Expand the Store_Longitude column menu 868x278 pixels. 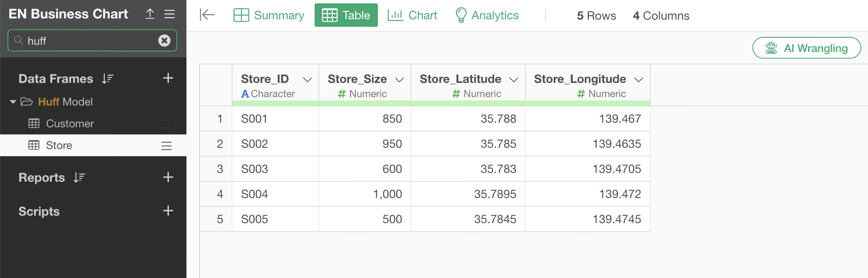click(638, 80)
